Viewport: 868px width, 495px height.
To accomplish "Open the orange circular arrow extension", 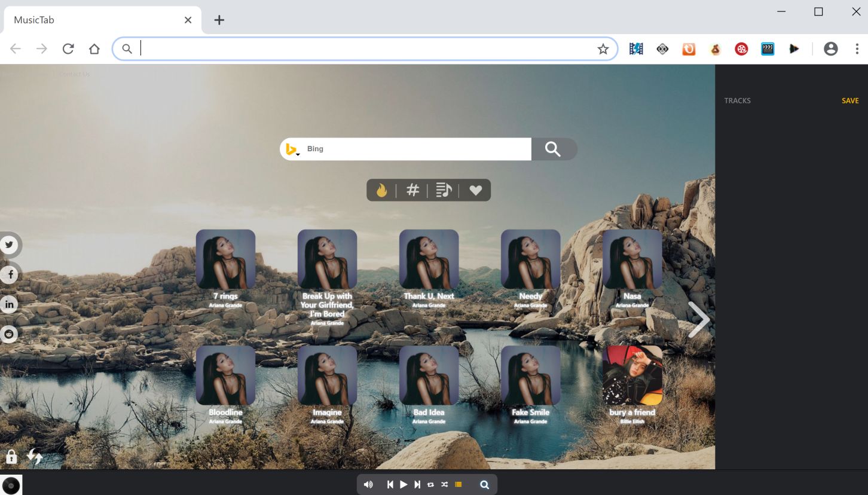I will 689,49.
